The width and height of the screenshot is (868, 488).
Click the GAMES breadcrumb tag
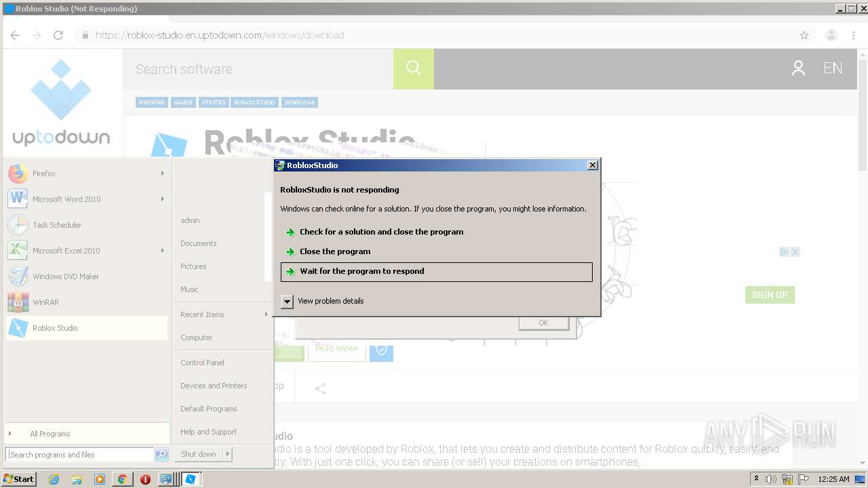click(183, 102)
